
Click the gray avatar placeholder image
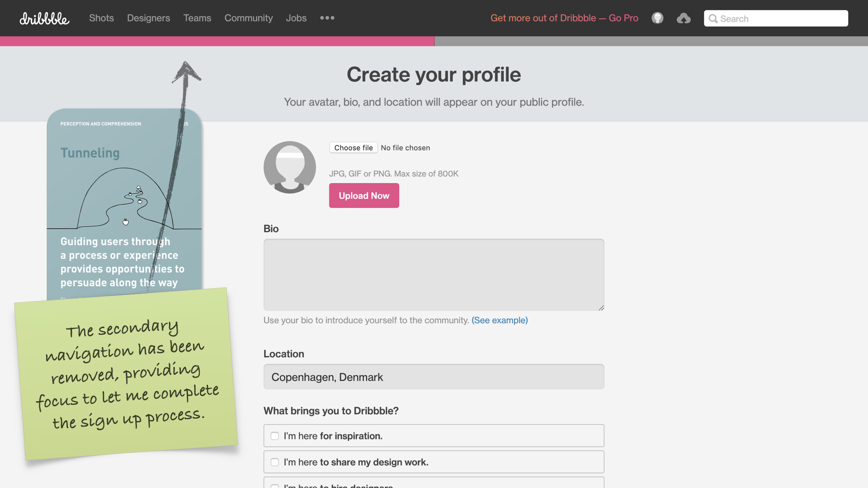tap(290, 167)
